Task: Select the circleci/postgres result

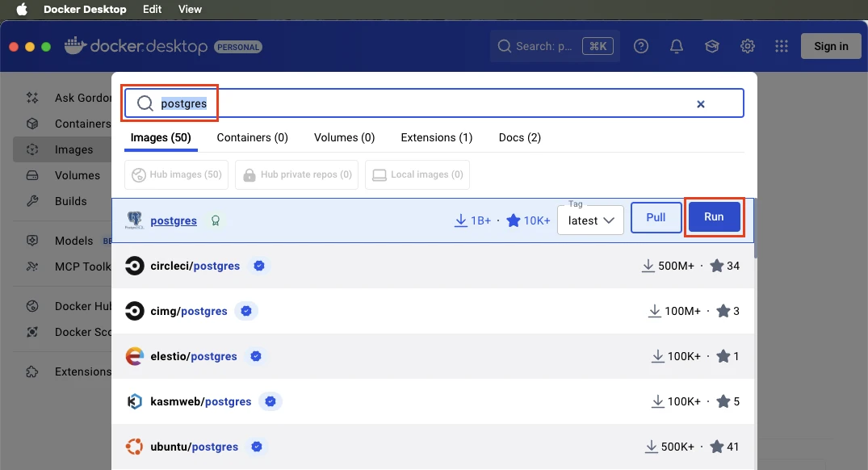Action: pyautogui.click(x=433, y=266)
